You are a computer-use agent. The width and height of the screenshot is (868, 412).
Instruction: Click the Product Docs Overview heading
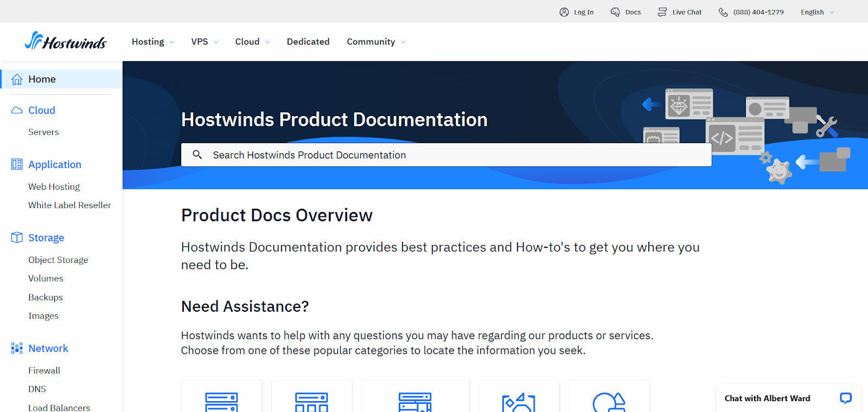[x=277, y=215]
